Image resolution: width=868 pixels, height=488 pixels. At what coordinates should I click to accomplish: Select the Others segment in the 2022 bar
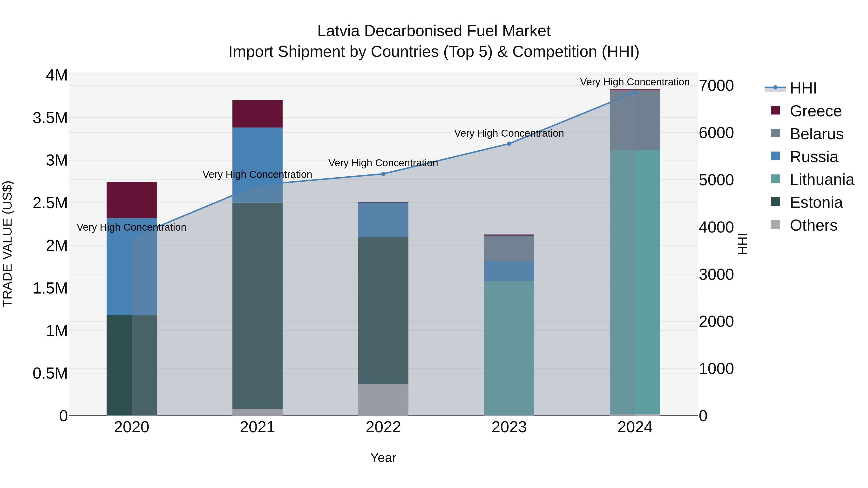pos(383,400)
